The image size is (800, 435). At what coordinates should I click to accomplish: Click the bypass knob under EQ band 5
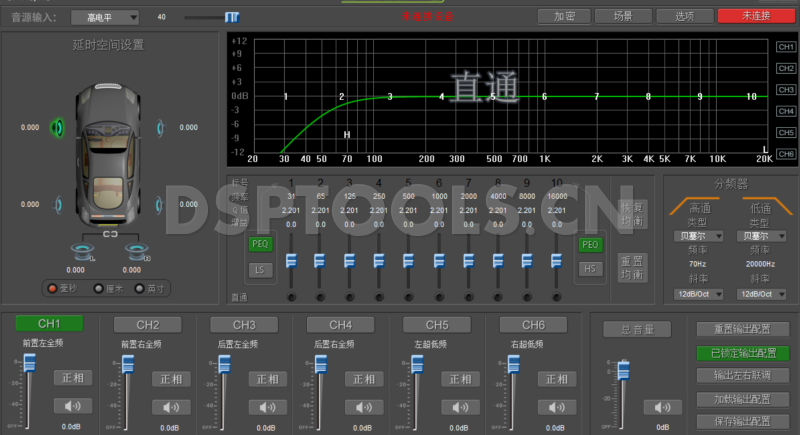(x=408, y=297)
